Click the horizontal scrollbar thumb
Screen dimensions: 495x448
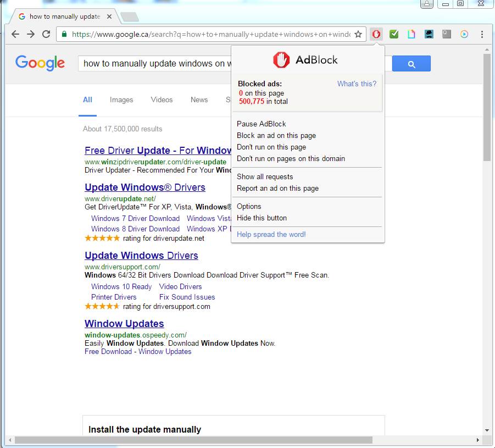193,440
